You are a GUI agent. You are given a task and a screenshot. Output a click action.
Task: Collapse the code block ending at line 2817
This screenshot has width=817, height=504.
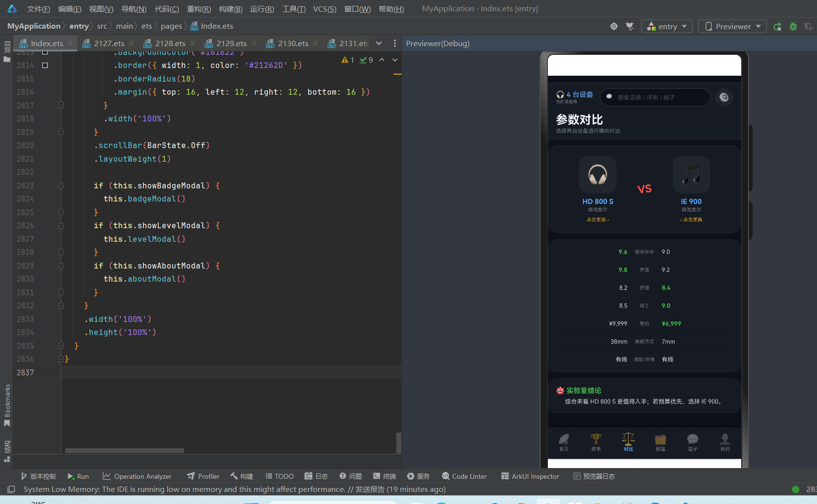coord(61,105)
